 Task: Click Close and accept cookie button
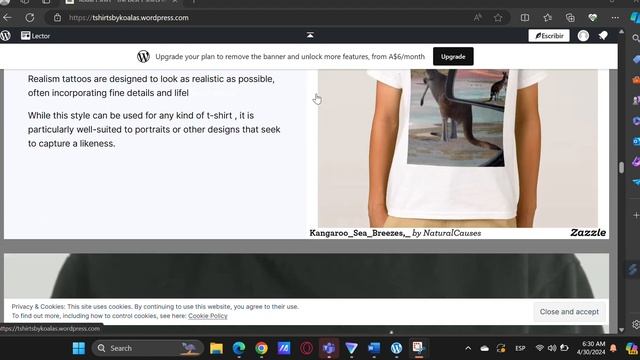click(x=569, y=312)
